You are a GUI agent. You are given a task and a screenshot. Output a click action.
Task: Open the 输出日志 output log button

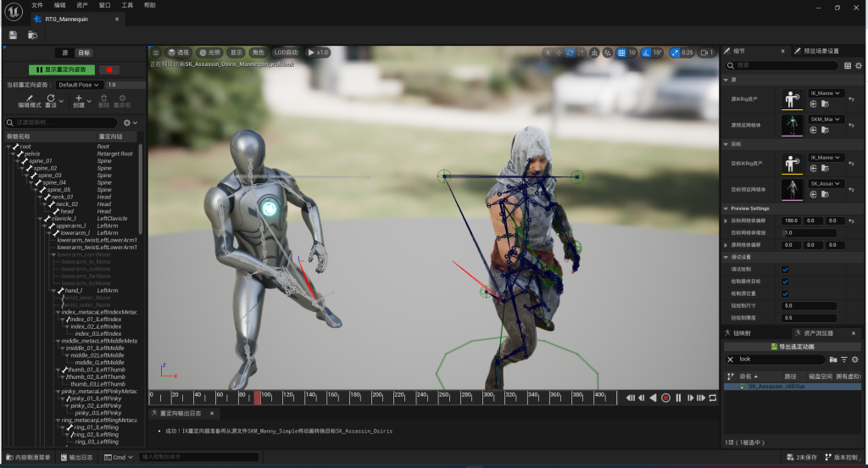[77, 458]
